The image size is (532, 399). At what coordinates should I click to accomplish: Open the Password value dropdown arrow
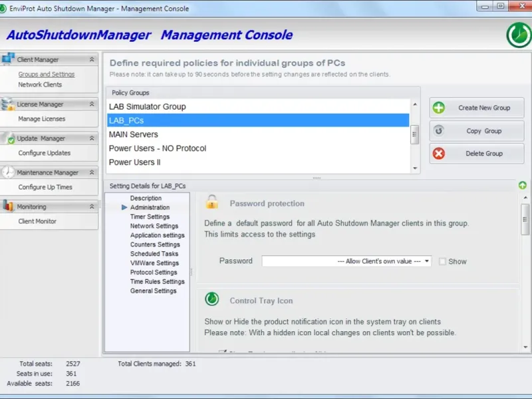pos(427,261)
